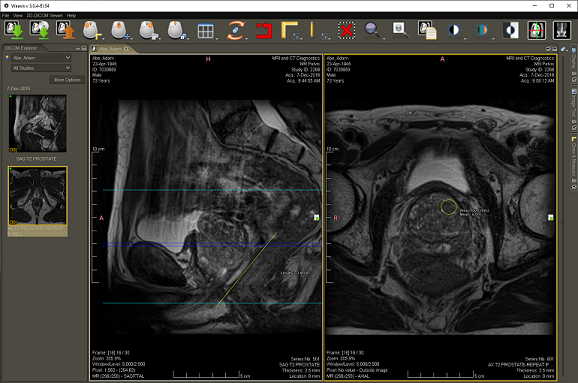The width and height of the screenshot is (578, 383).
Task: Minimize the DICOM Explorer panel
Action: pyautogui.click(x=78, y=48)
